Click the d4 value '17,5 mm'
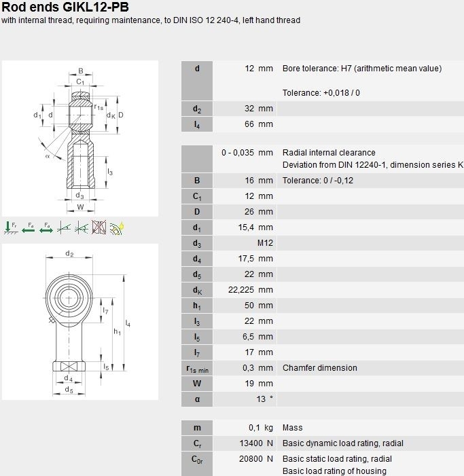 (255, 259)
